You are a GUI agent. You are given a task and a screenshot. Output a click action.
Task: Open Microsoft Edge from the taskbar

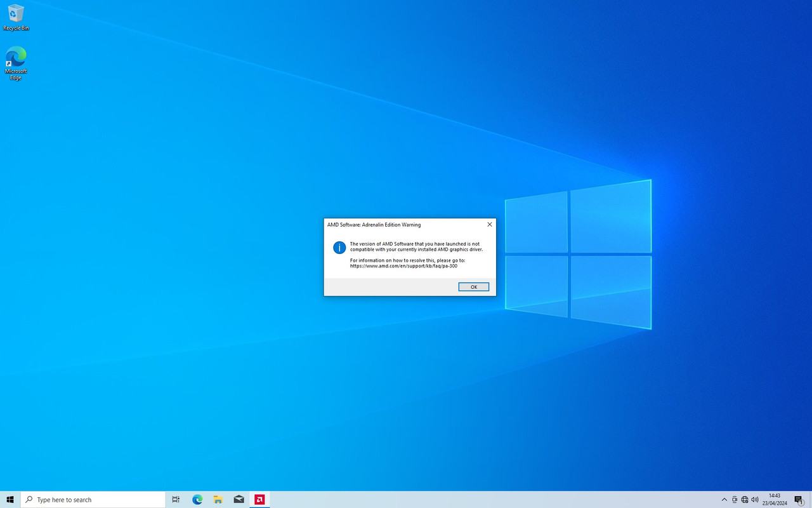[x=197, y=500]
